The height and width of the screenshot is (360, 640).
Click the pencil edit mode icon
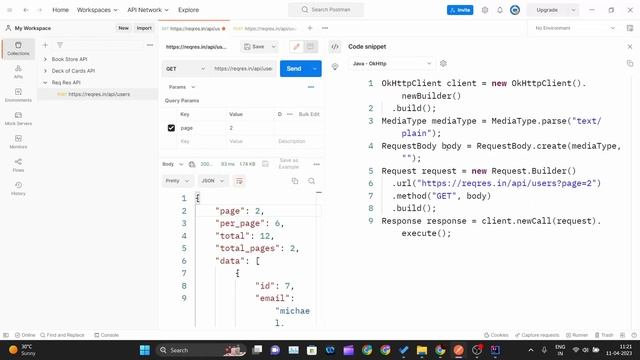[x=296, y=47]
